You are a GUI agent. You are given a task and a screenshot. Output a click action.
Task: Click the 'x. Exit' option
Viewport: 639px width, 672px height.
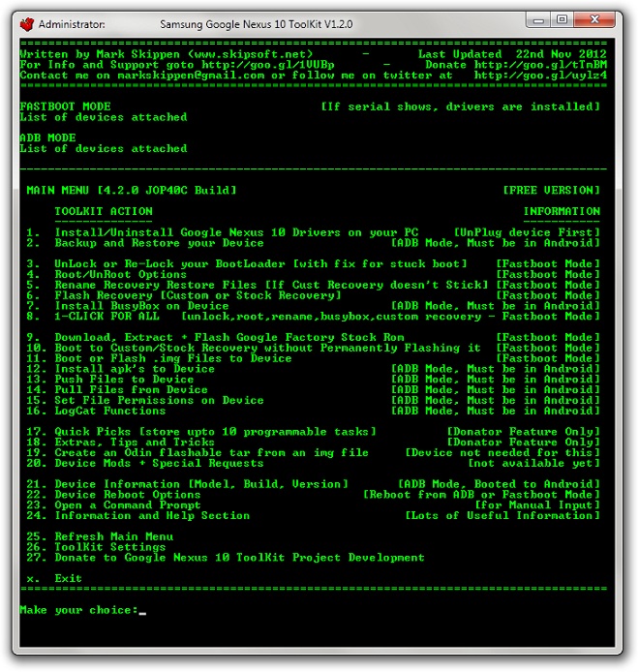coord(54,579)
